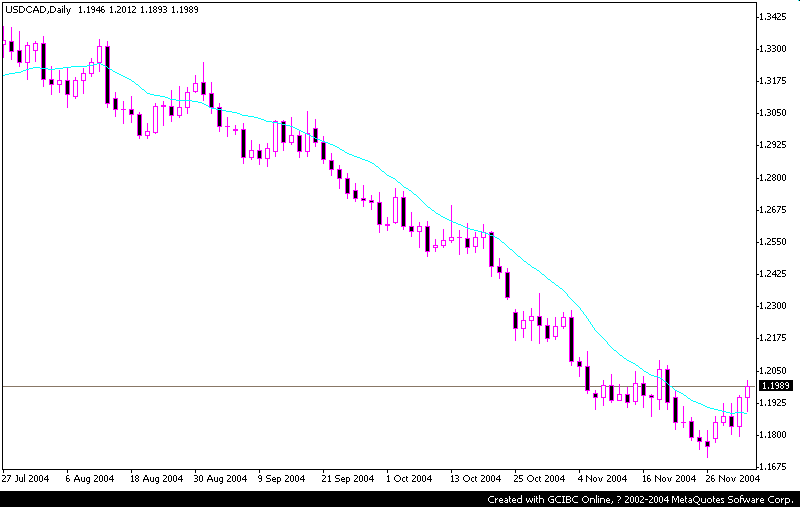The image size is (800, 507).
Task: Click the 26 Nov 2004 date label
Action: tap(733, 479)
